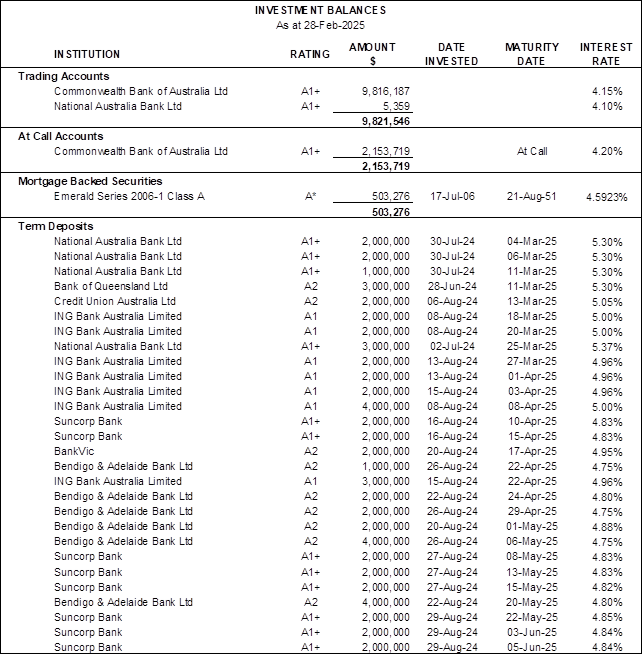Viewport: 643px width, 655px height.
Task: Click the 25-Mar-25 maturity date
Action: (532, 347)
